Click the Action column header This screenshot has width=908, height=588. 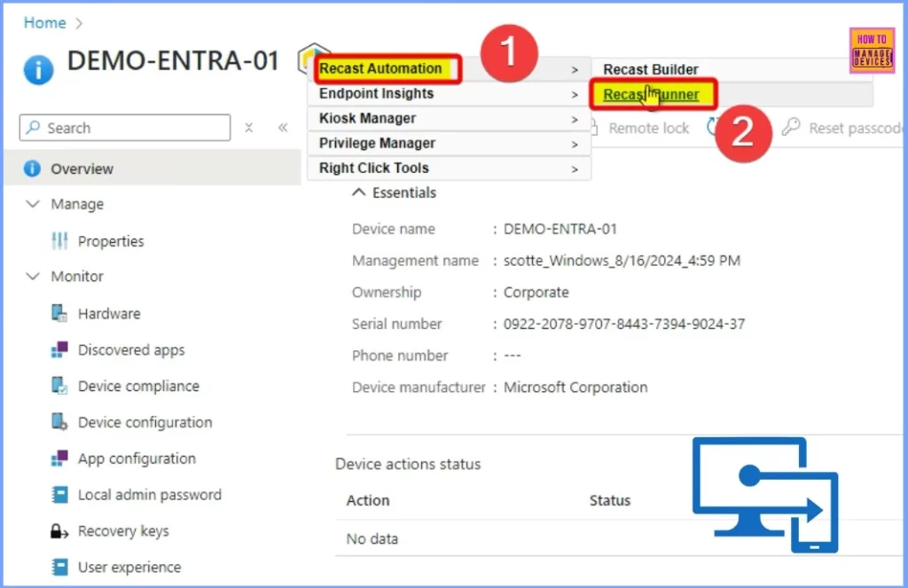point(368,500)
